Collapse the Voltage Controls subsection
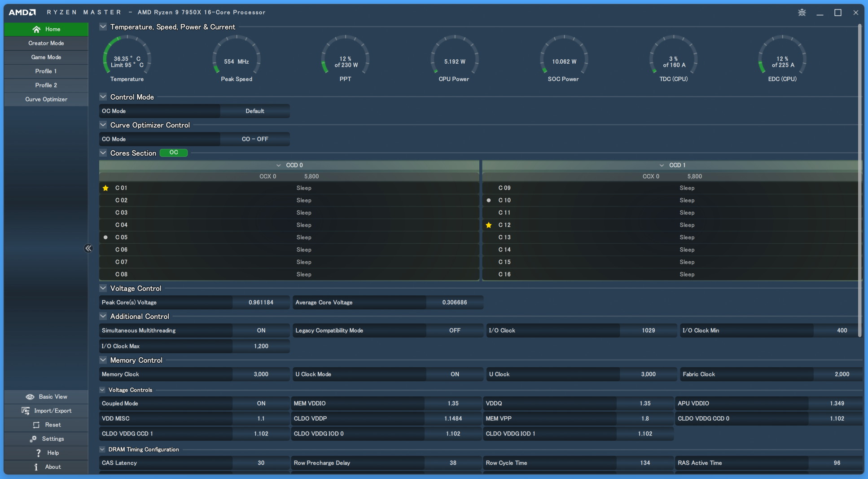Screen dimensions: 868x479 [102, 390]
